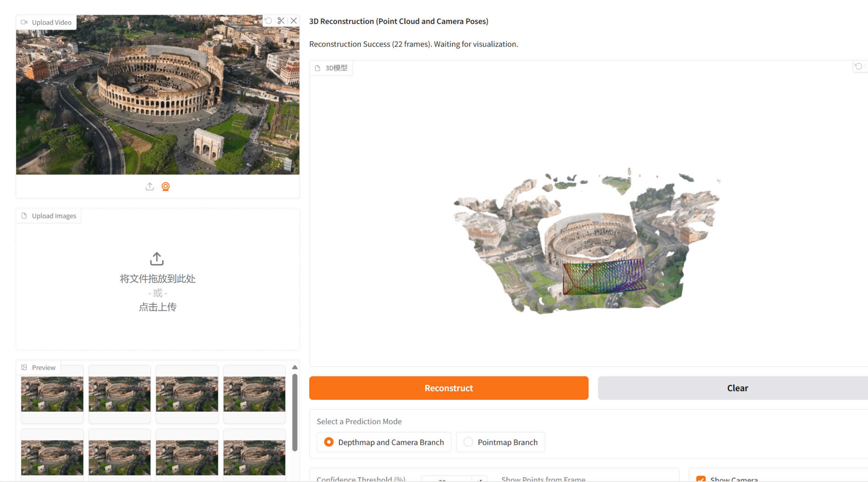Screen dimensions: 868x482
Task: Click the undo icon on the video panel
Action: pos(268,21)
